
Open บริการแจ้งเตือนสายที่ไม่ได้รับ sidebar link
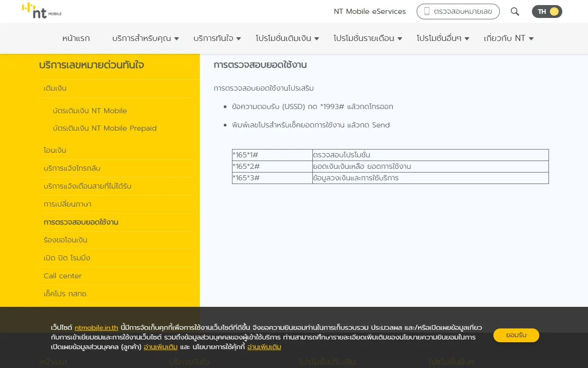click(x=88, y=186)
